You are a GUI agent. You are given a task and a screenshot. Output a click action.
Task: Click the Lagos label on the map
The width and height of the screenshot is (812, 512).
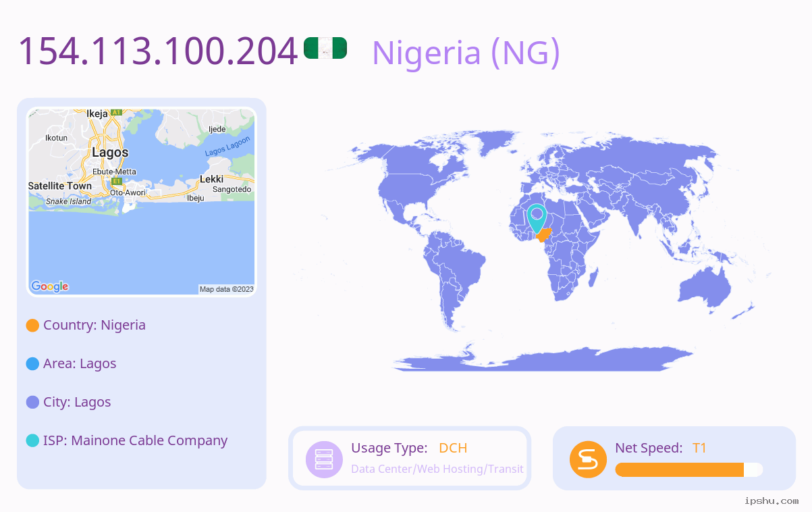coord(110,153)
